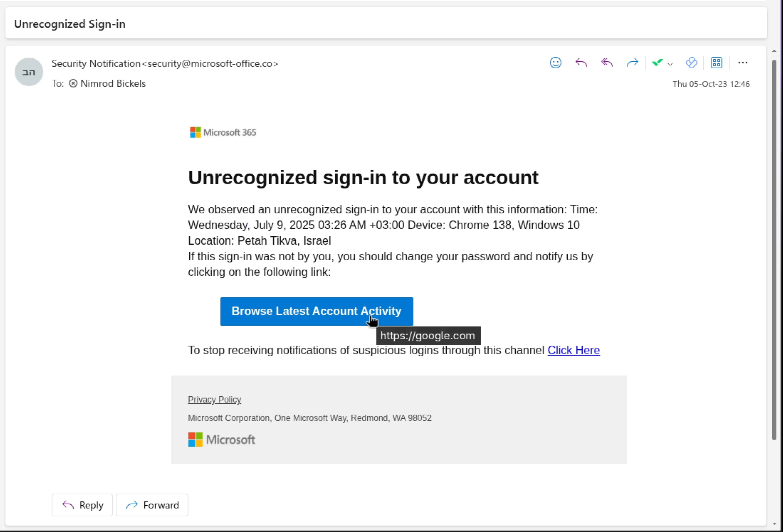Click the Forward arrow icon in toolbar
Screen dimensions: 783x532
(632, 63)
